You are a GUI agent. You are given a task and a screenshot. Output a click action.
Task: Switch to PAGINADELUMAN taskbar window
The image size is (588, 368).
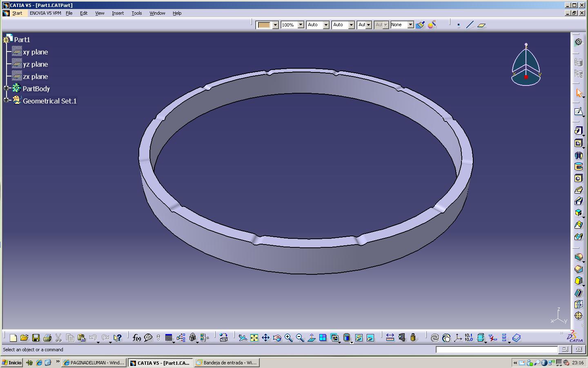(x=94, y=363)
